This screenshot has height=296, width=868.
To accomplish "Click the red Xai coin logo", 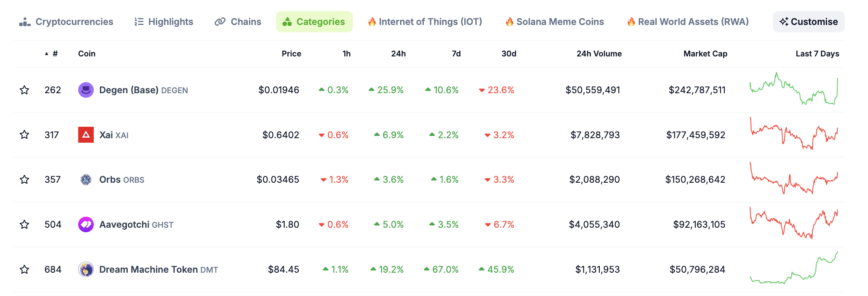I will 86,135.
